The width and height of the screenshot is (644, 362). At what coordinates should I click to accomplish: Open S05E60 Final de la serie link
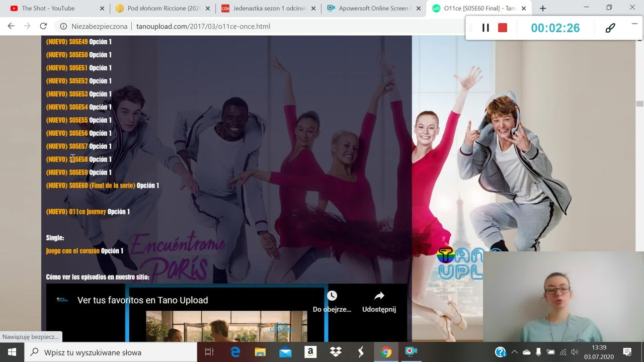point(103,186)
